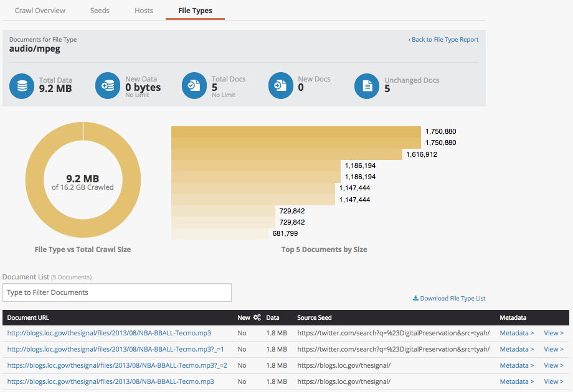The width and height of the screenshot is (573, 392).
Task: Open the first NBA-BBALL-Tecmo.mp3 document URL
Action: pos(109,333)
